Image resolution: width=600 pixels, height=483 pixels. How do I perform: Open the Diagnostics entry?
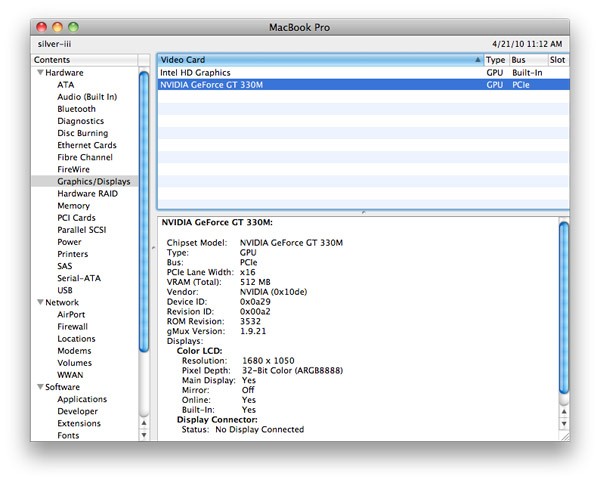click(x=80, y=121)
